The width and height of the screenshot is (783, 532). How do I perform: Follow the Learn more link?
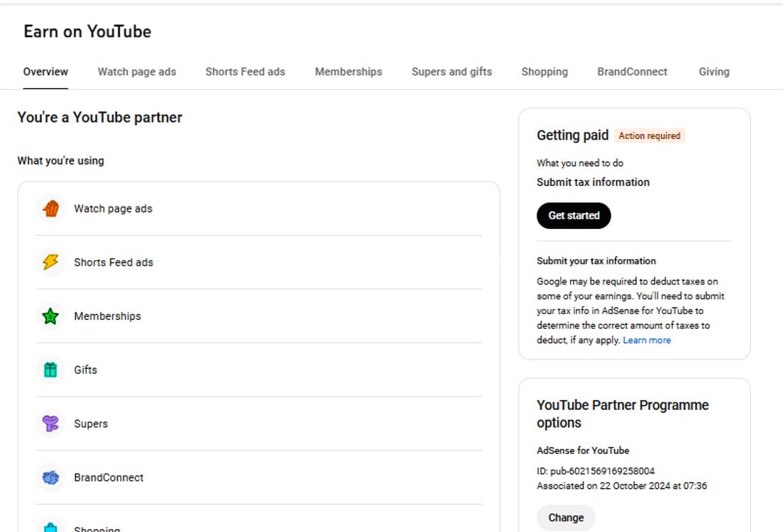647,340
